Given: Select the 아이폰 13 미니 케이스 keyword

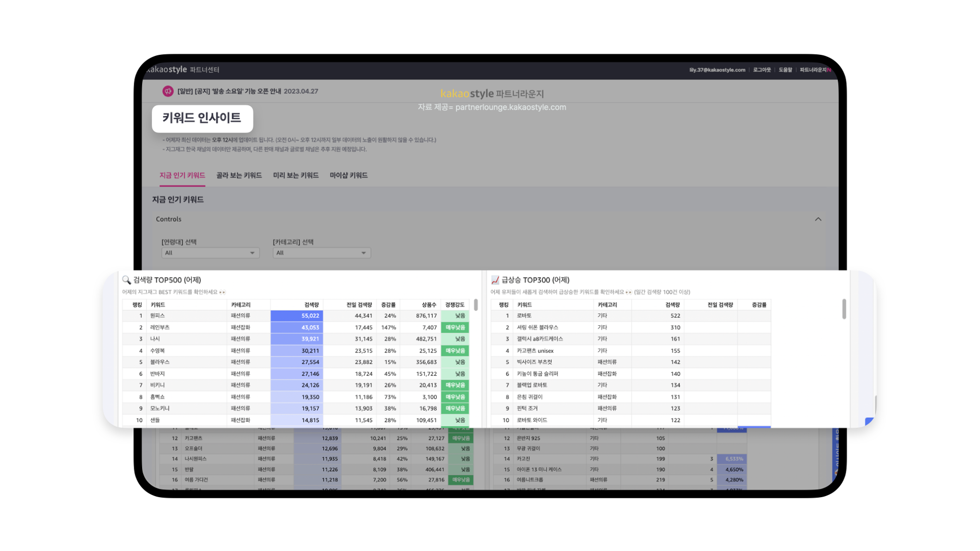Looking at the screenshot, I should pyautogui.click(x=539, y=470).
